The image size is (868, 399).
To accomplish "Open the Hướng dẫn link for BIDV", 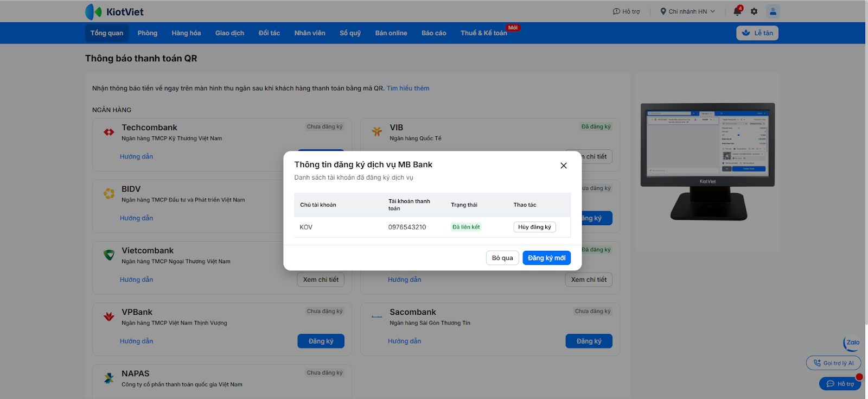I will pyautogui.click(x=137, y=218).
